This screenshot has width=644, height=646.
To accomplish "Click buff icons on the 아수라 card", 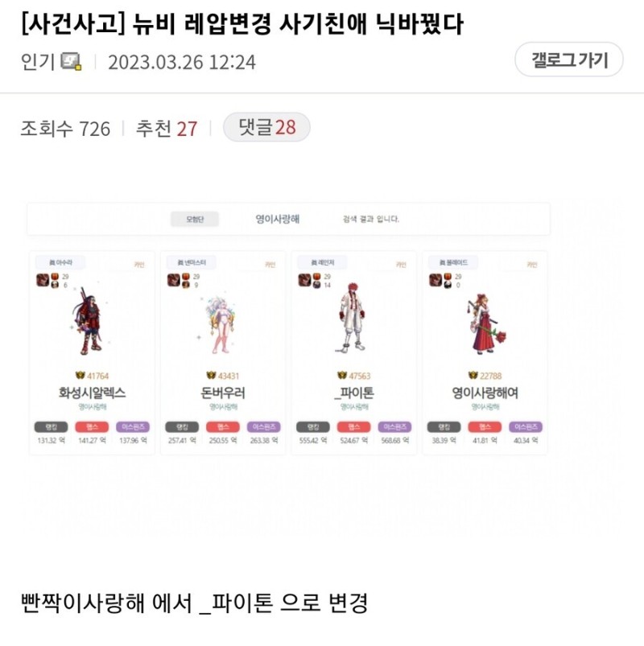I will pos(47,280).
